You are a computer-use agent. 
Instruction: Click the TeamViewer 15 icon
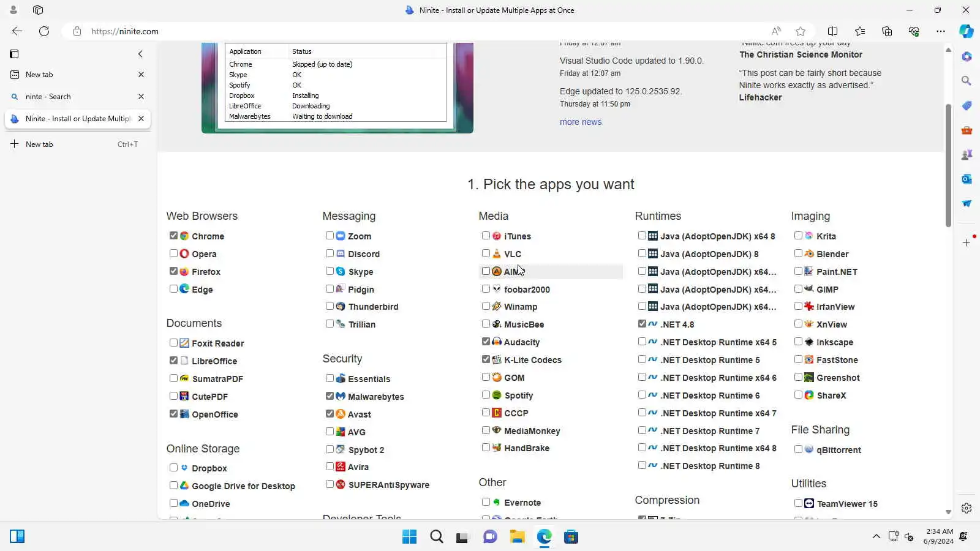[x=809, y=503]
